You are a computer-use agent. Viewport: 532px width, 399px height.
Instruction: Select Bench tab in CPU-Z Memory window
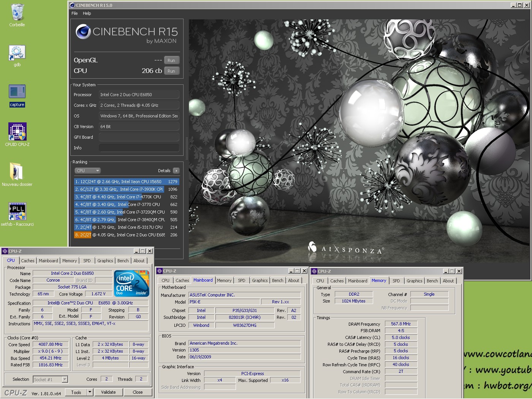(x=432, y=281)
